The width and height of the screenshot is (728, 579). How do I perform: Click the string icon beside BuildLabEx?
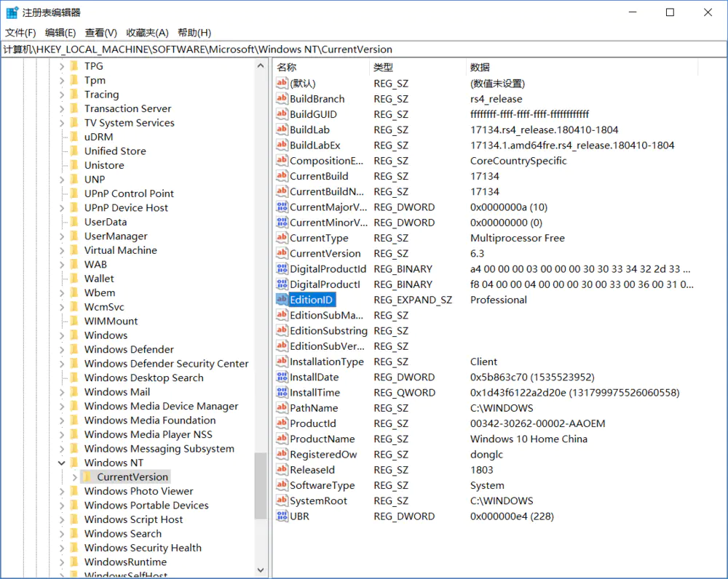[x=282, y=145]
